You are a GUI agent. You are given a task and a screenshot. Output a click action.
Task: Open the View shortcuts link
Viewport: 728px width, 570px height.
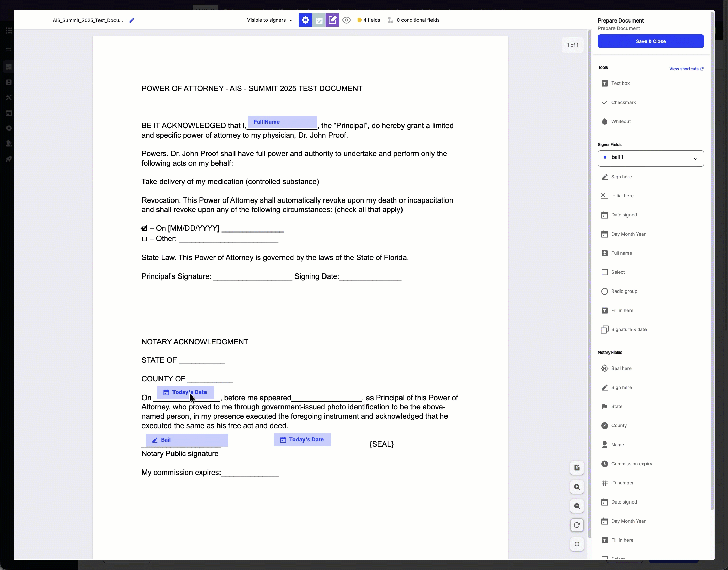click(686, 69)
